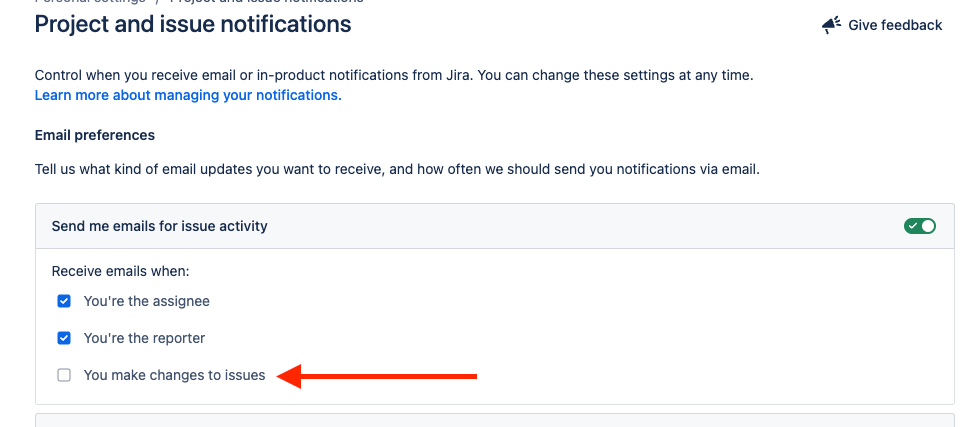The width and height of the screenshot is (976, 427).
Task: Click the You're the reporter label text
Action: [x=144, y=338]
